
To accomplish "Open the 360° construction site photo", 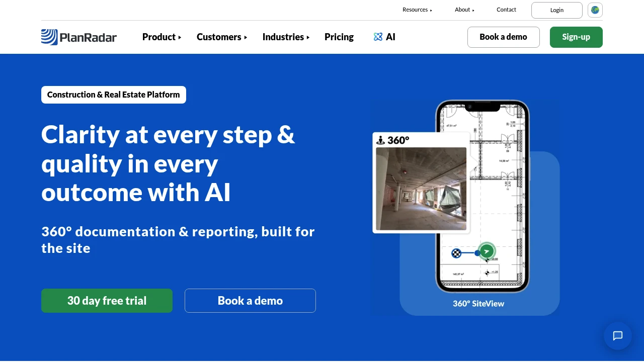I will pos(421,189).
